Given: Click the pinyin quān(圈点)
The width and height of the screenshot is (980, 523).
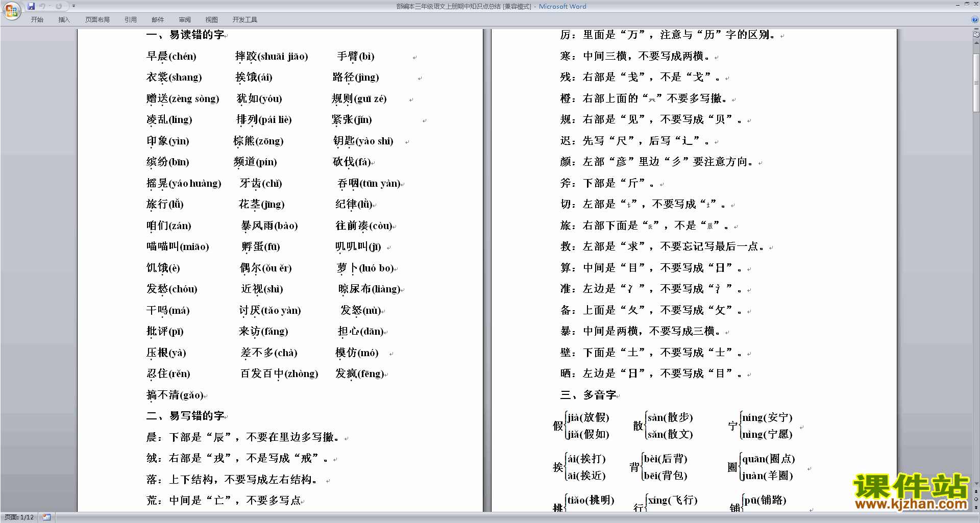Looking at the screenshot, I should 769,459.
